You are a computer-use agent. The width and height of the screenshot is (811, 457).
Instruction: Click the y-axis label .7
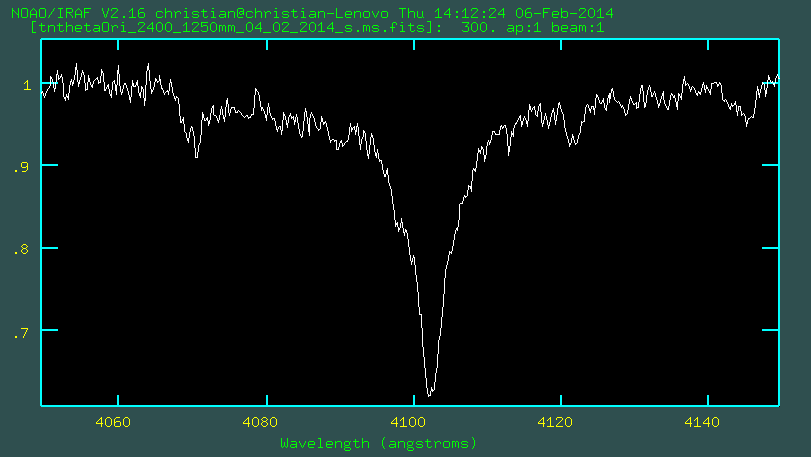point(23,331)
